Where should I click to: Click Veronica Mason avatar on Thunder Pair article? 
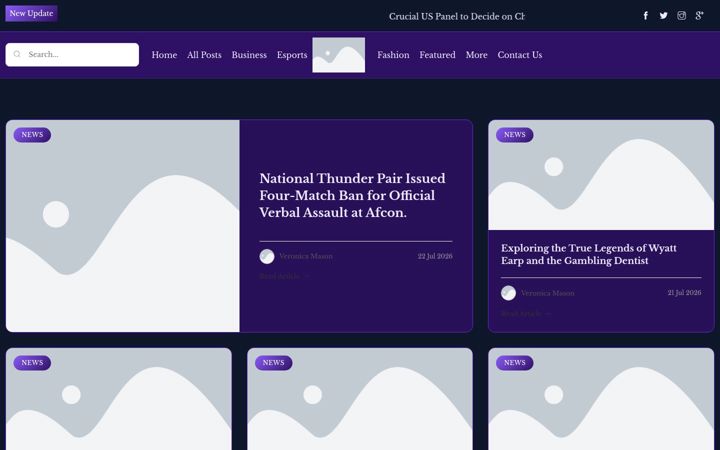[x=267, y=256]
